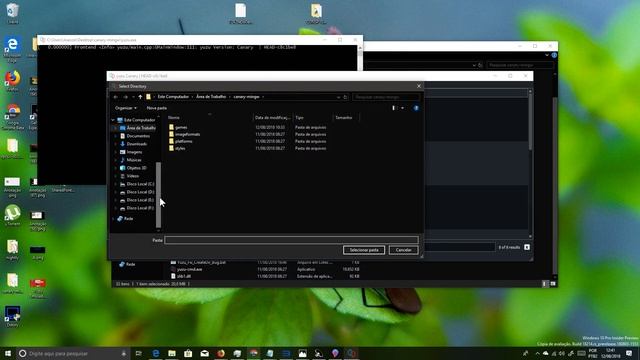Select the styles folder
This screenshot has height=360, width=640.
click(180, 148)
